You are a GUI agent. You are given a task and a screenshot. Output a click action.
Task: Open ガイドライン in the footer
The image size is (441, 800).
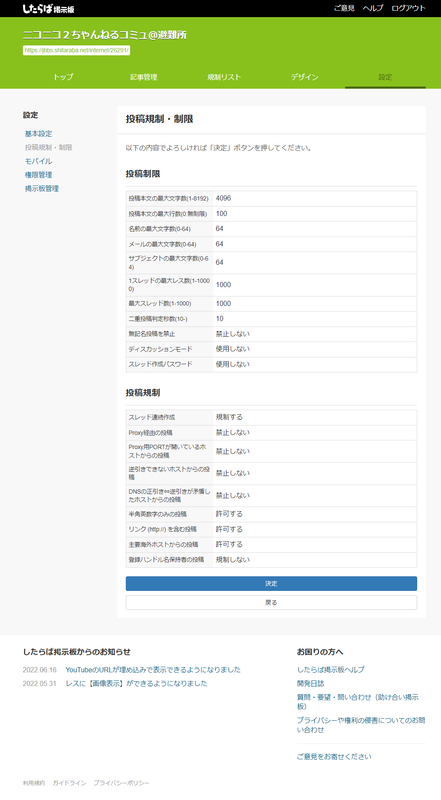[x=69, y=783]
